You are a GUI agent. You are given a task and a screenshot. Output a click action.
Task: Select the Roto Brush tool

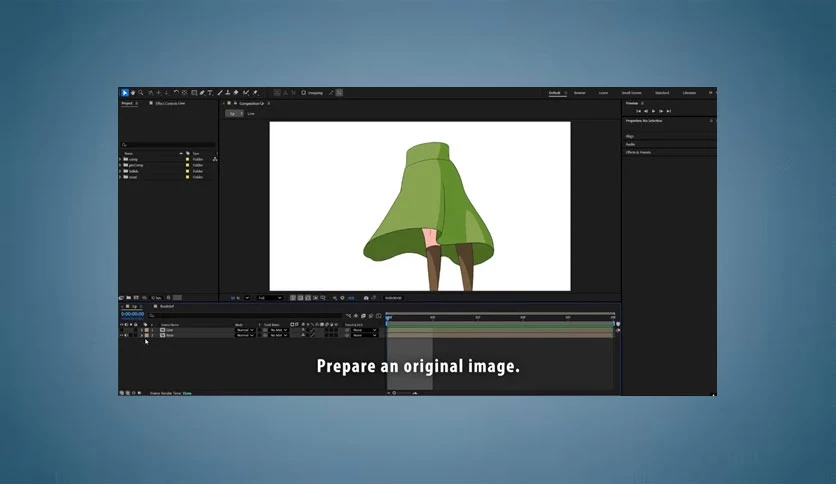pos(246,93)
